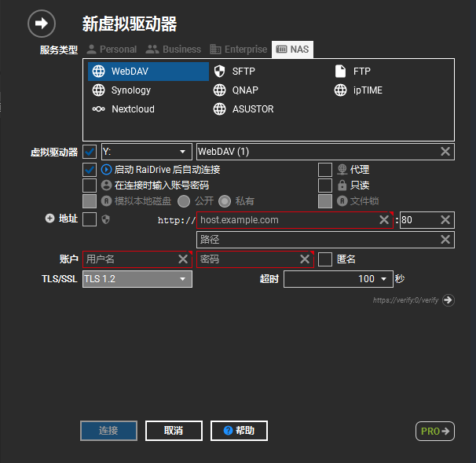Clear the 密码 password field
Screen dimensions: 476x463
pyautogui.click(x=305, y=259)
